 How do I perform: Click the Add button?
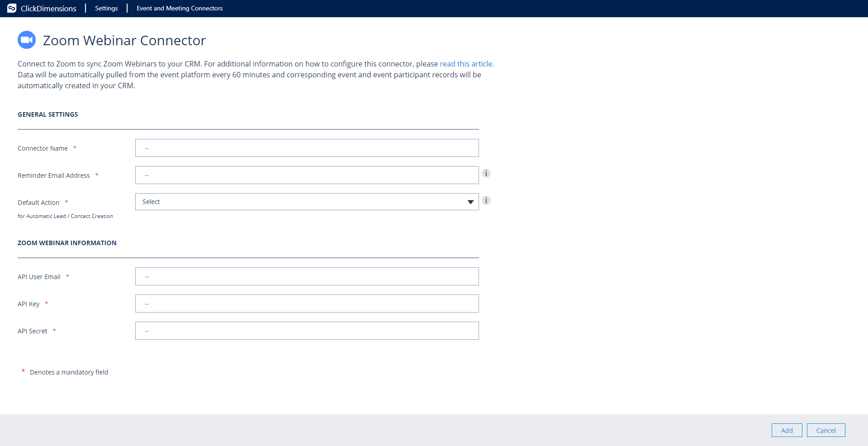tap(787, 430)
